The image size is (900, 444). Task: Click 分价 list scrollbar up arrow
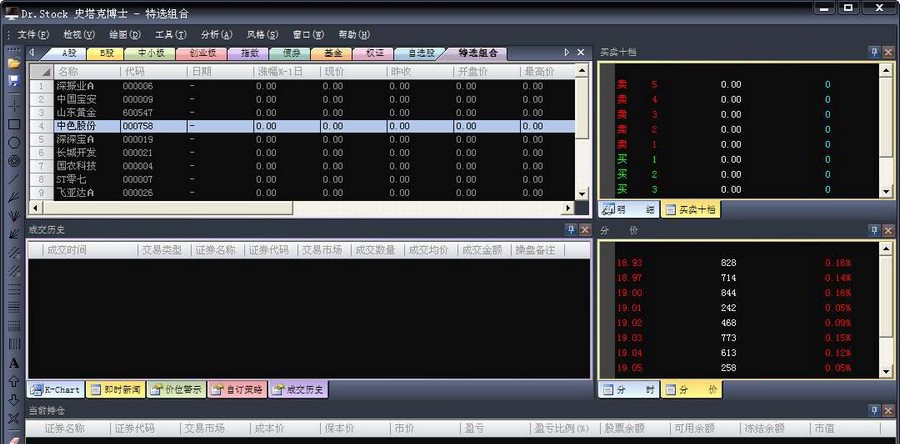click(886, 248)
